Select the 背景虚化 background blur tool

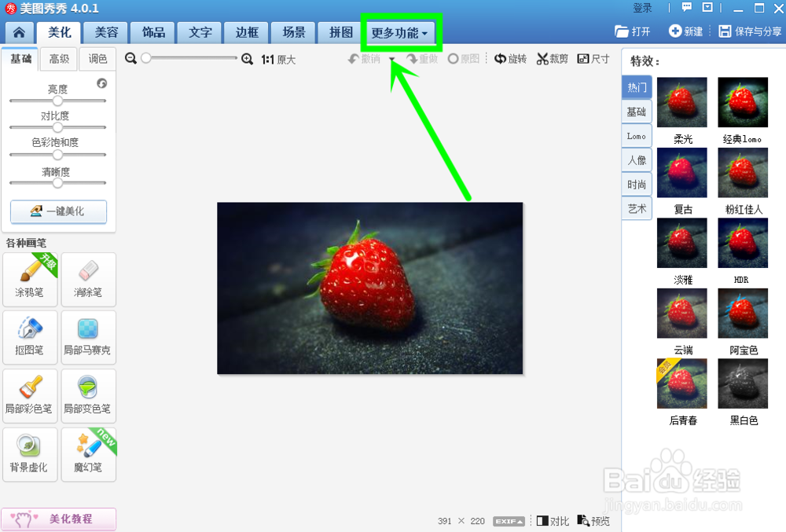(30, 454)
